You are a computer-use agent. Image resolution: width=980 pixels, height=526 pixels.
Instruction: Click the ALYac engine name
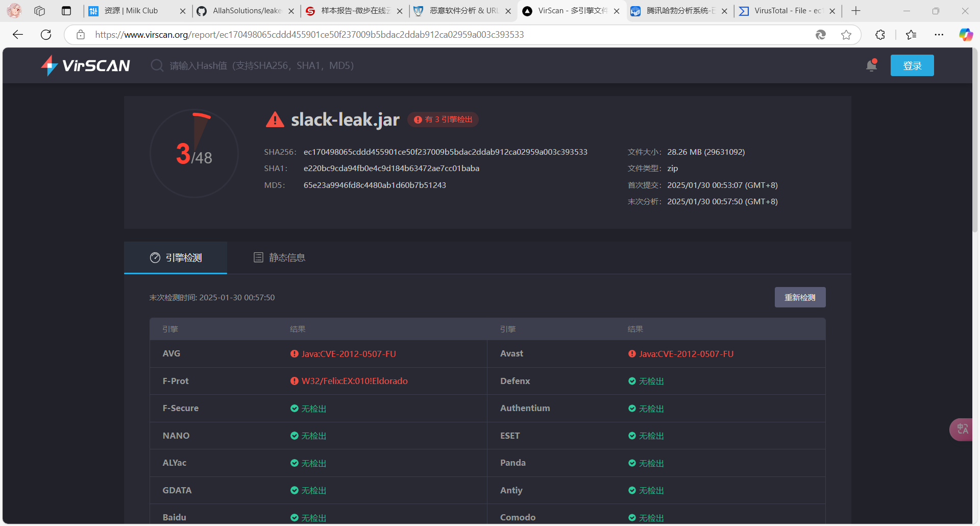pos(175,463)
